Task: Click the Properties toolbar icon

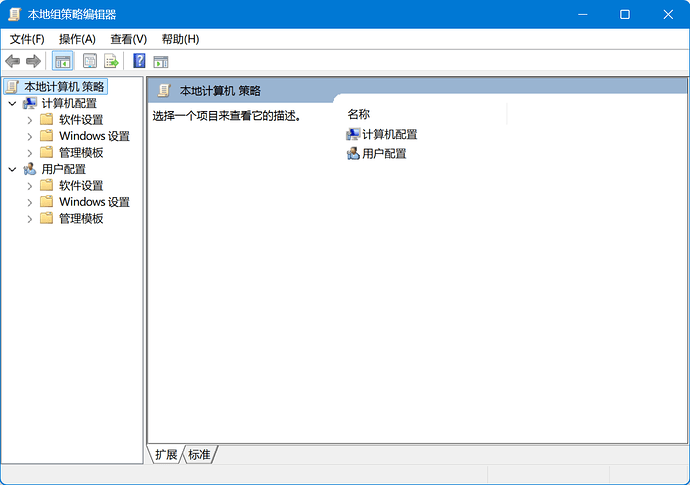Action: [x=90, y=61]
